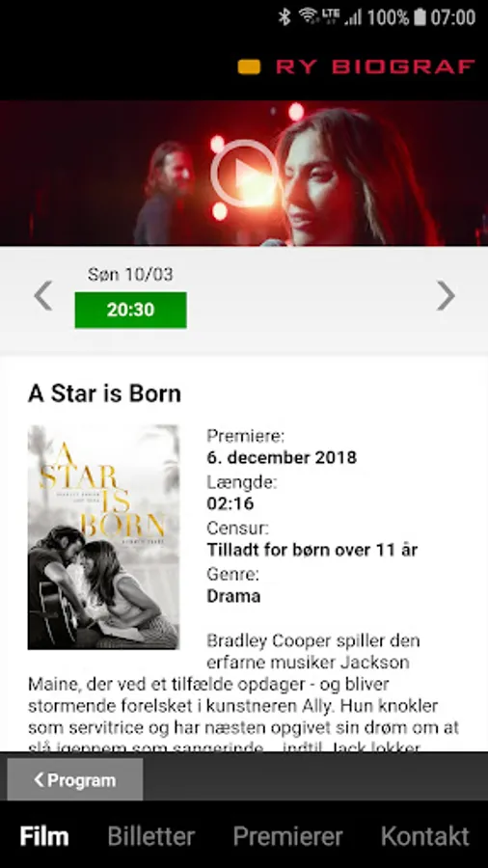
Task: Select the 20:30 showtime
Action: 130,310
